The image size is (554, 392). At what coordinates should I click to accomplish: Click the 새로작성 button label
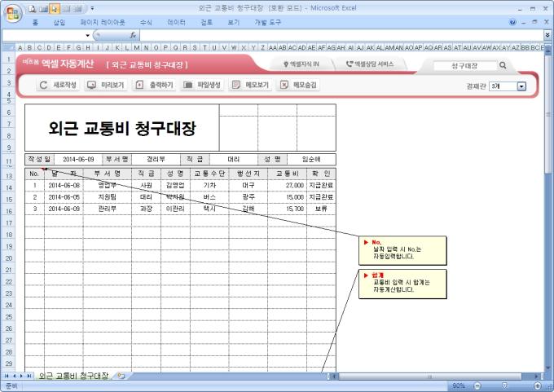point(64,85)
